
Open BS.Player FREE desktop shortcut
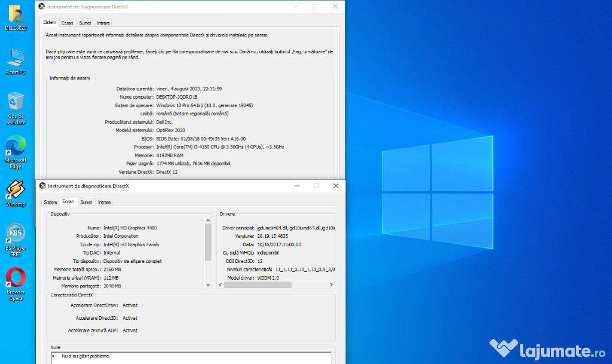(x=16, y=234)
